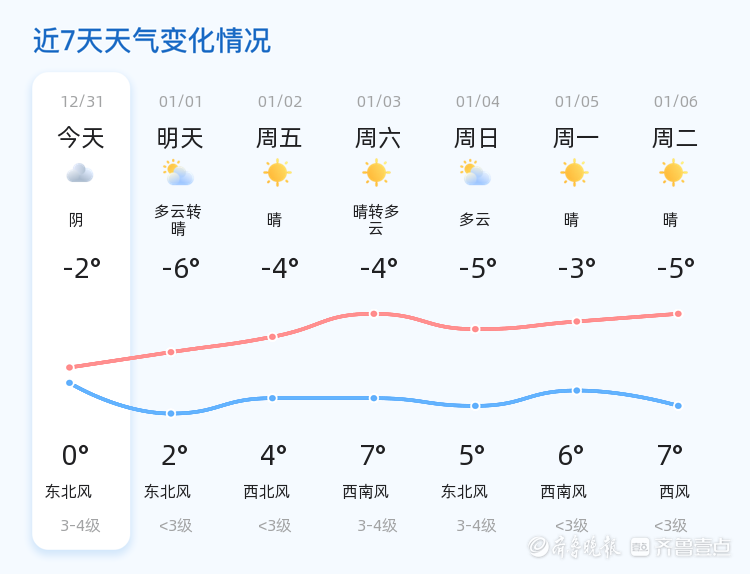The width and height of the screenshot is (750, 574).
Task: Select the 今天 day label
Action: click(80, 138)
